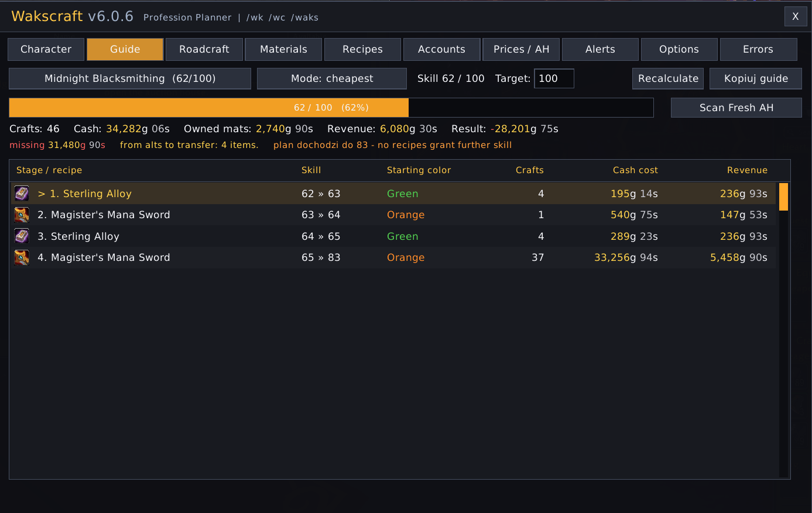Open the Options tab
The height and width of the screenshot is (513, 812).
(x=679, y=49)
